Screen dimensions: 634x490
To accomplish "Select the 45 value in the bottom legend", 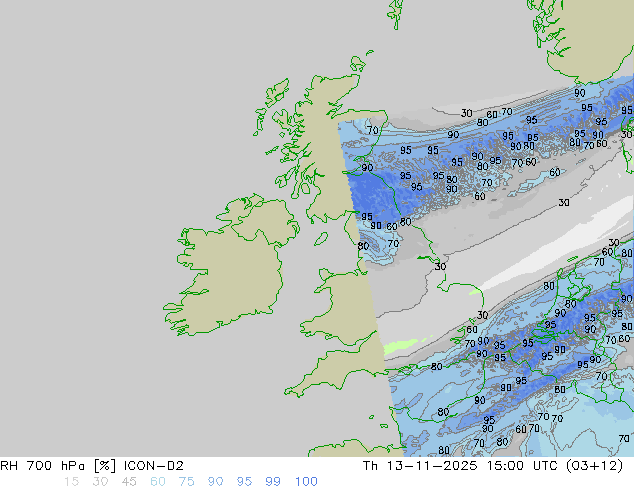I will (129, 482).
